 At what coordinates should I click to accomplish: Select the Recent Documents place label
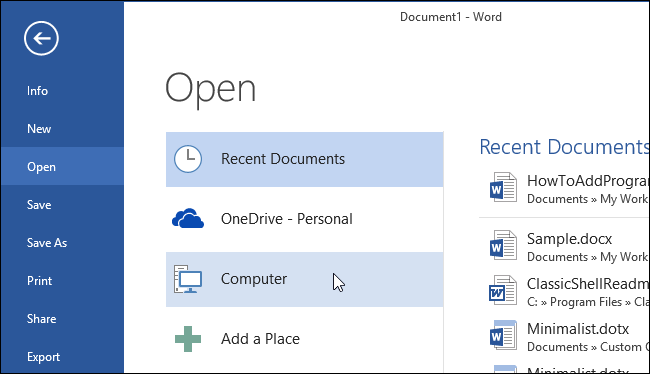(x=283, y=159)
